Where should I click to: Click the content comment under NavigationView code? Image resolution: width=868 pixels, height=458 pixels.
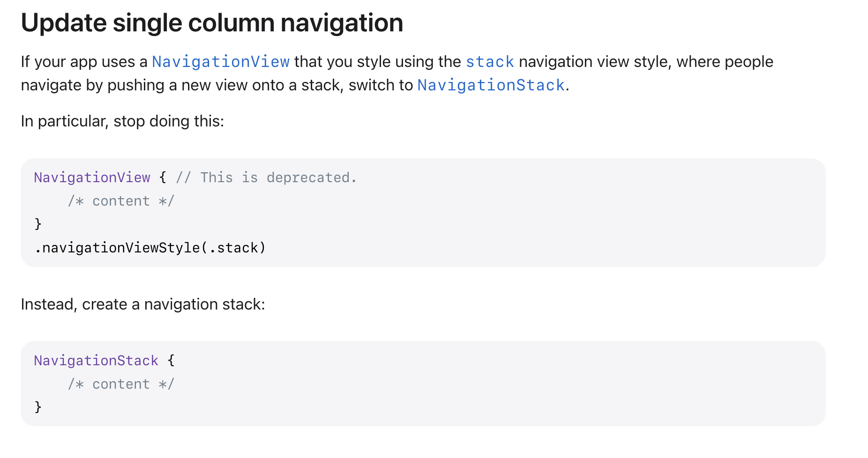tap(121, 201)
